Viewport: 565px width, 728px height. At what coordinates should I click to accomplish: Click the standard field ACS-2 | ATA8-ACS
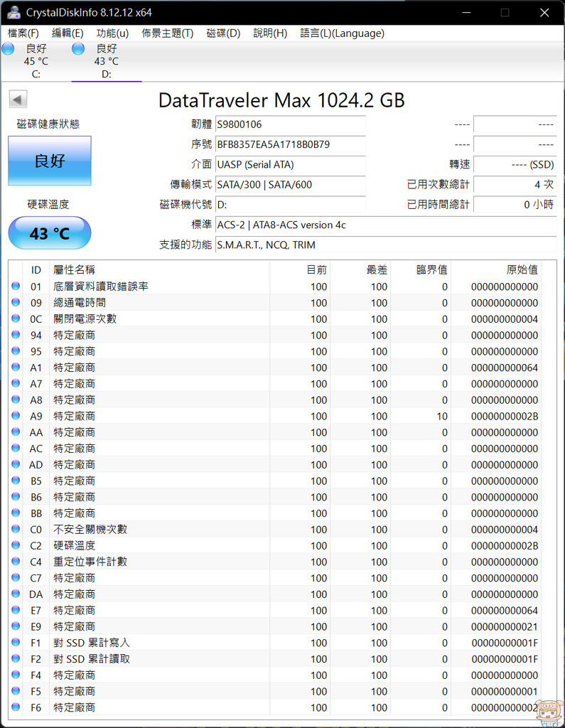(x=386, y=225)
